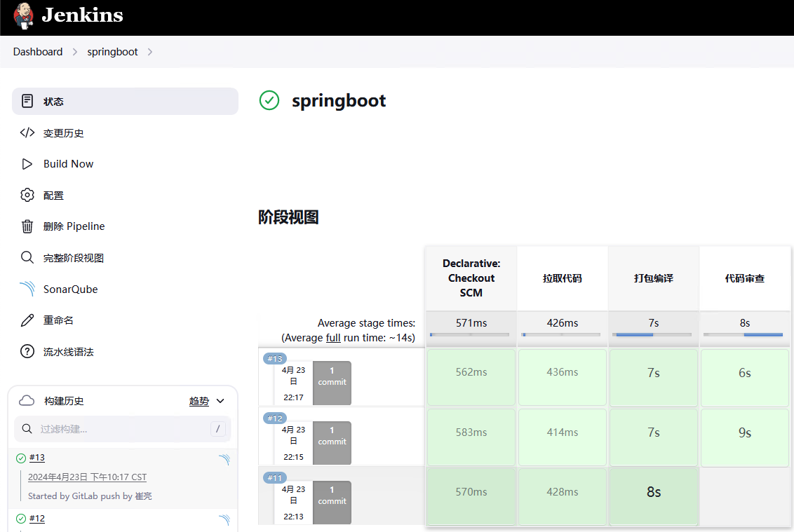Open the 2024年4月23日 下午10:17 CST timestamp link
The height and width of the screenshot is (532, 794).
[x=87, y=477]
